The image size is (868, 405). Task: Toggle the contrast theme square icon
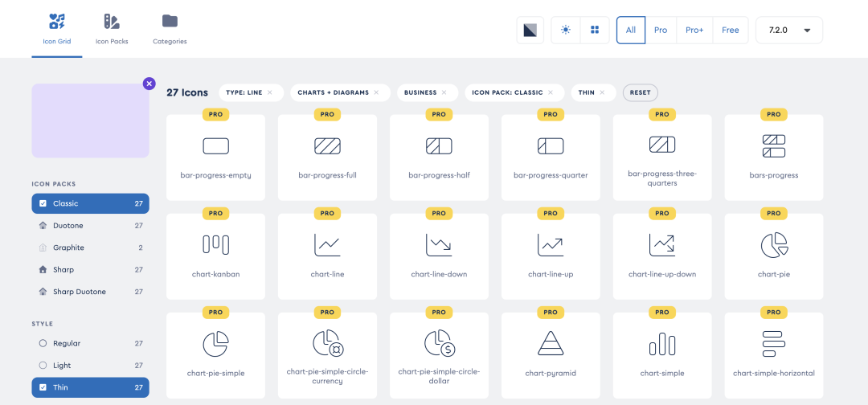[530, 30]
